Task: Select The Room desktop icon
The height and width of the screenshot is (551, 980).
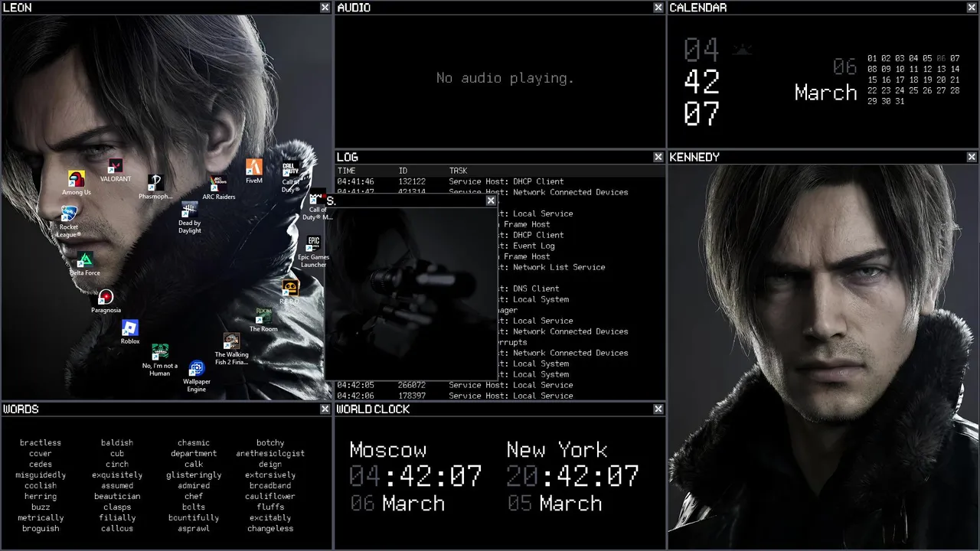Action: click(x=263, y=321)
